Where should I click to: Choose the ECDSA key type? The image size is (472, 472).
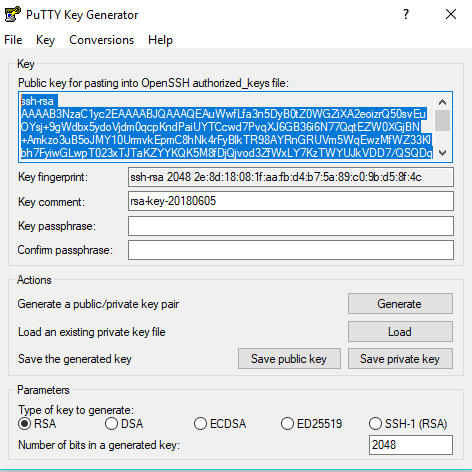coord(200,424)
